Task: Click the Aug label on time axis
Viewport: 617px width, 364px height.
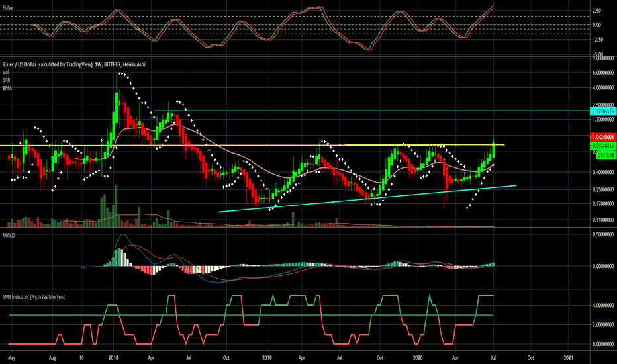Action: pyautogui.click(x=52, y=358)
